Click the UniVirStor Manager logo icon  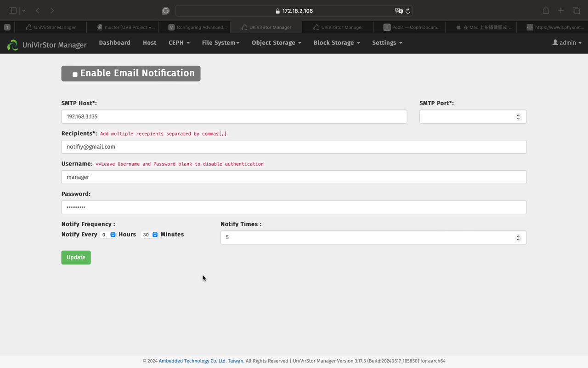pyautogui.click(x=12, y=44)
